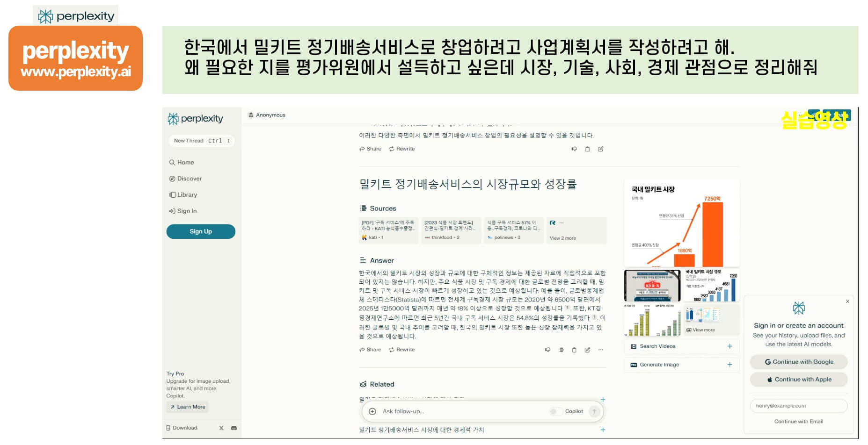Screen dimensions: 868x445
Task: Open the 국내 밀키트 시장 규모 bar chart thumbnail
Action: pyautogui.click(x=711, y=285)
